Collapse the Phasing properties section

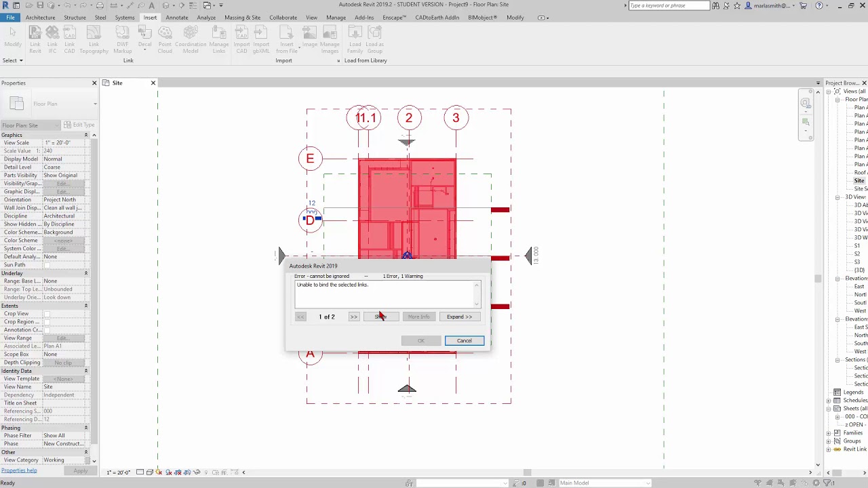[86, 428]
